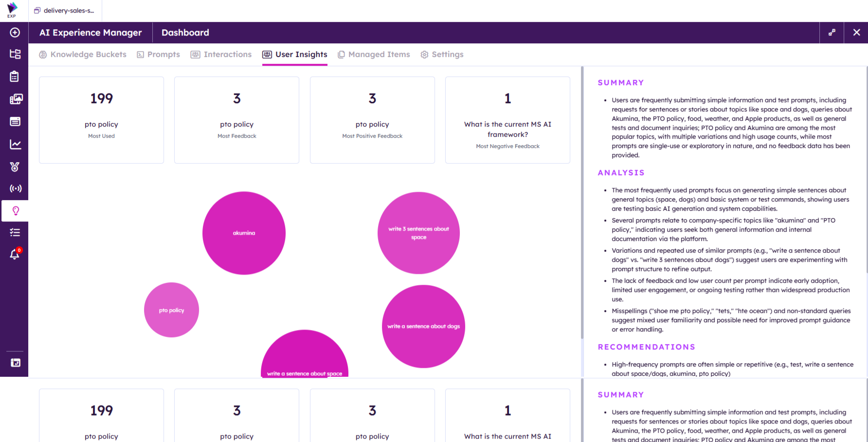Switch to the Prompts tab
868x442 pixels.
158,55
